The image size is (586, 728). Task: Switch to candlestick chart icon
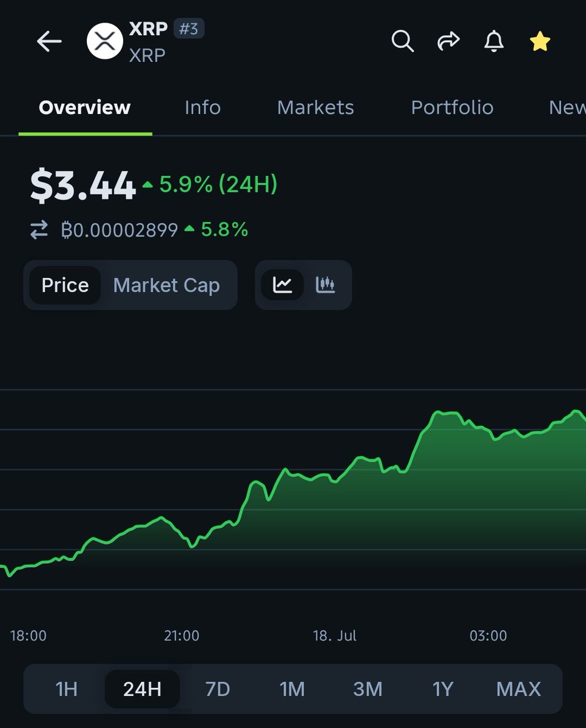[x=326, y=285]
